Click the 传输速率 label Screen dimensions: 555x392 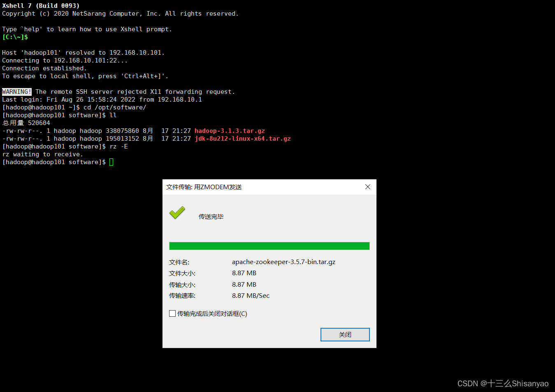tap(182, 296)
